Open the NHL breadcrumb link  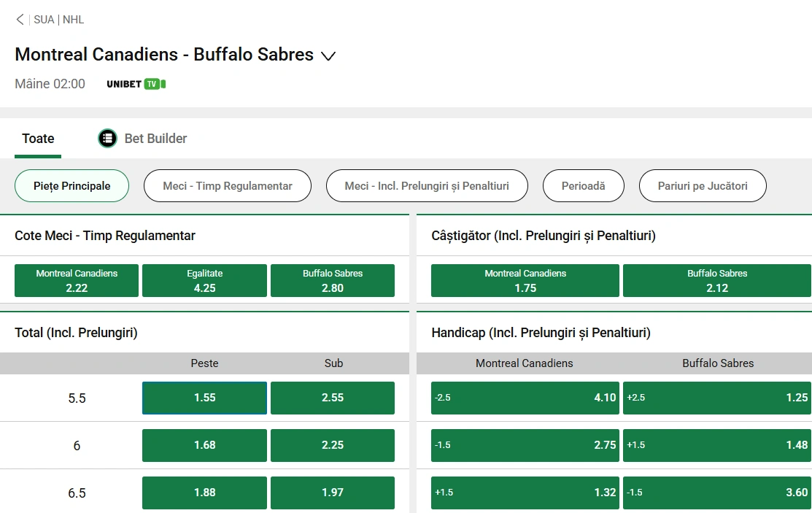coord(74,20)
